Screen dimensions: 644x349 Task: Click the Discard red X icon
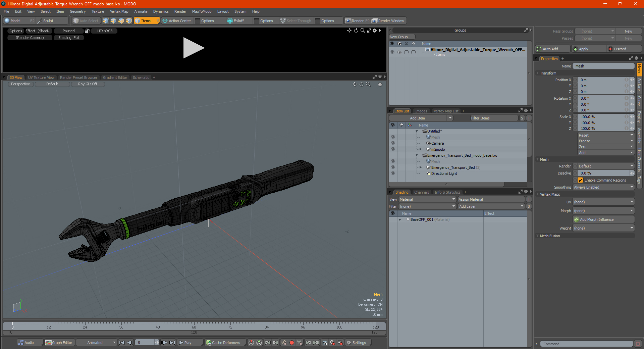pyautogui.click(x=610, y=49)
